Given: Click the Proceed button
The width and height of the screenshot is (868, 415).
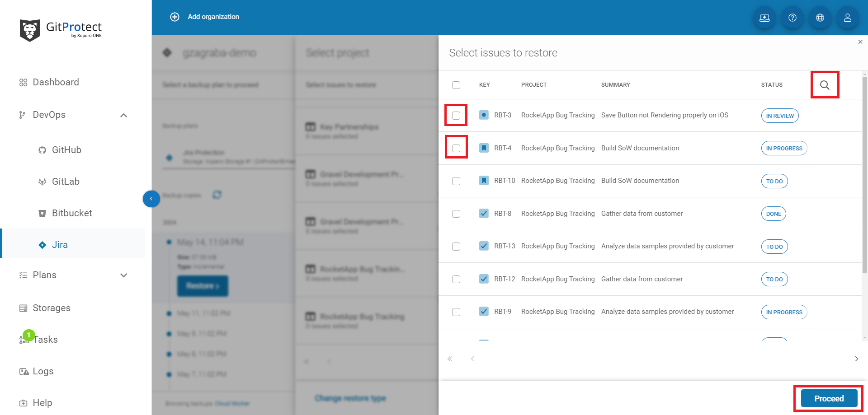Looking at the screenshot, I should tap(828, 398).
